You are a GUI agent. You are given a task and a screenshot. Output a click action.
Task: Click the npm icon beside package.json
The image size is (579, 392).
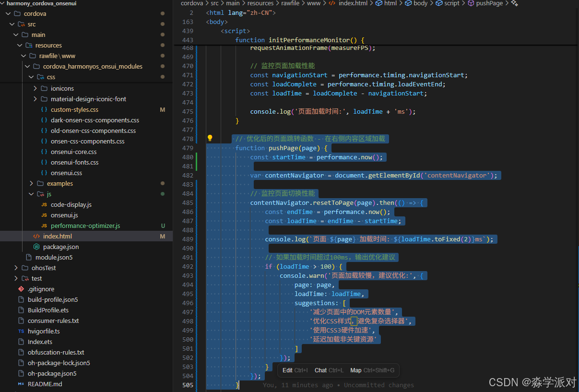tap(36, 247)
